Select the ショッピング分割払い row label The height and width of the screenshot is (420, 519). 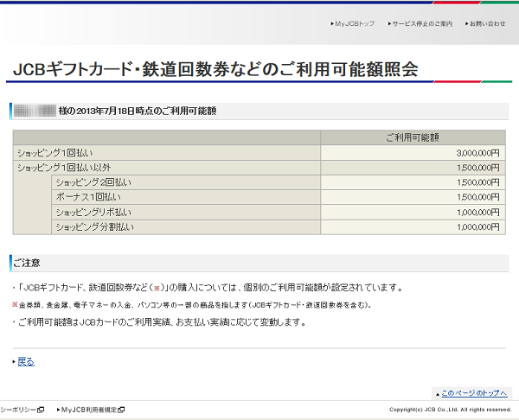pyautogui.click(x=94, y=227)
